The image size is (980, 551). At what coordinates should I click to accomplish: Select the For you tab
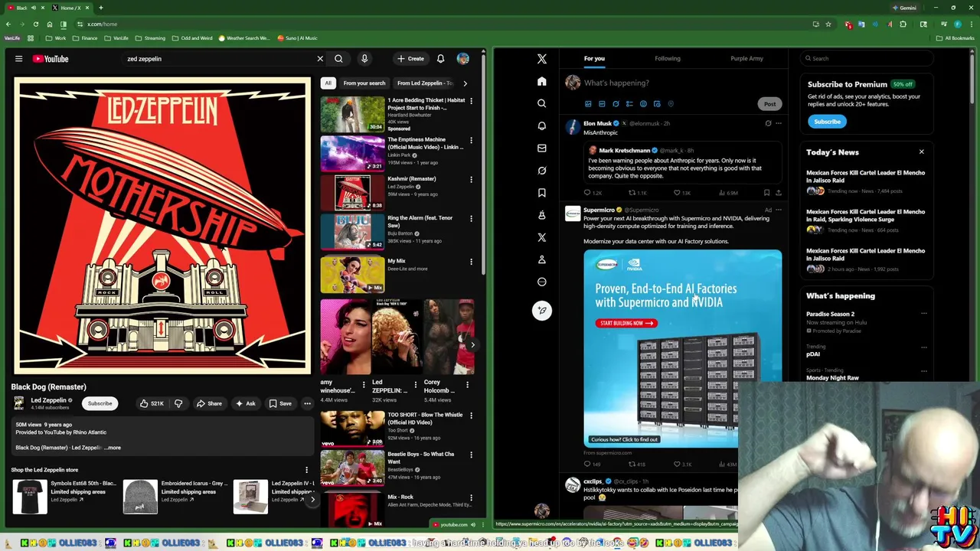(594, 59)
